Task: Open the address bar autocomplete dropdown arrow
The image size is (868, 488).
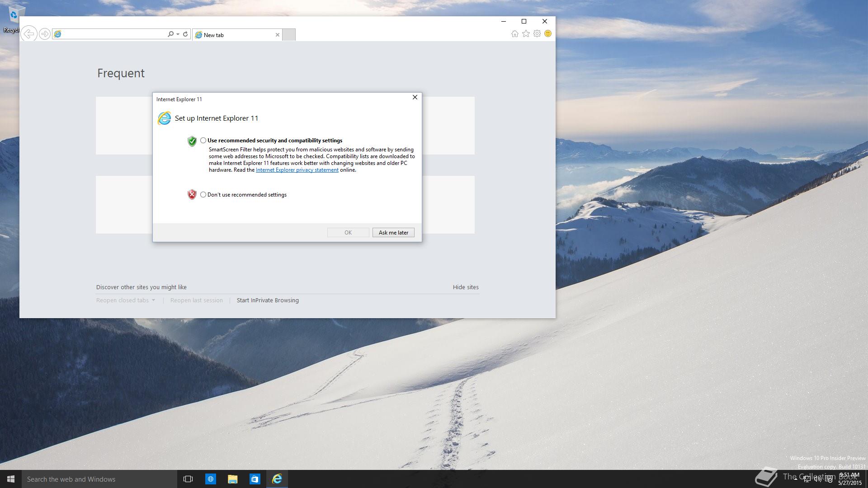Action: coord(178,34)
